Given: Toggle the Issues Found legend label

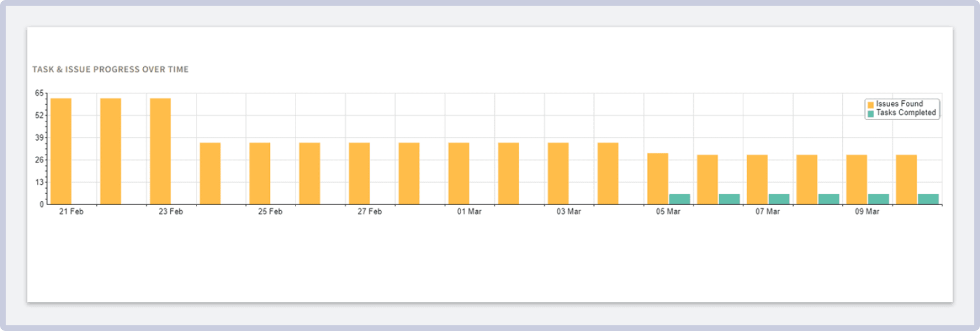Looking at the screenshot, I should coord(899,104).
